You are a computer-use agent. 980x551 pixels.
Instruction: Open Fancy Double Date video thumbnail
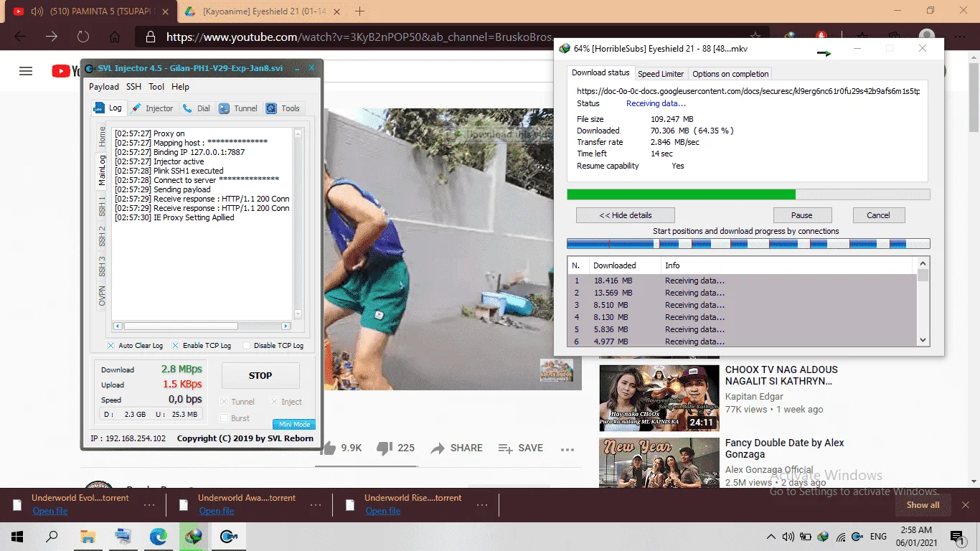click(x=659, y=463)
